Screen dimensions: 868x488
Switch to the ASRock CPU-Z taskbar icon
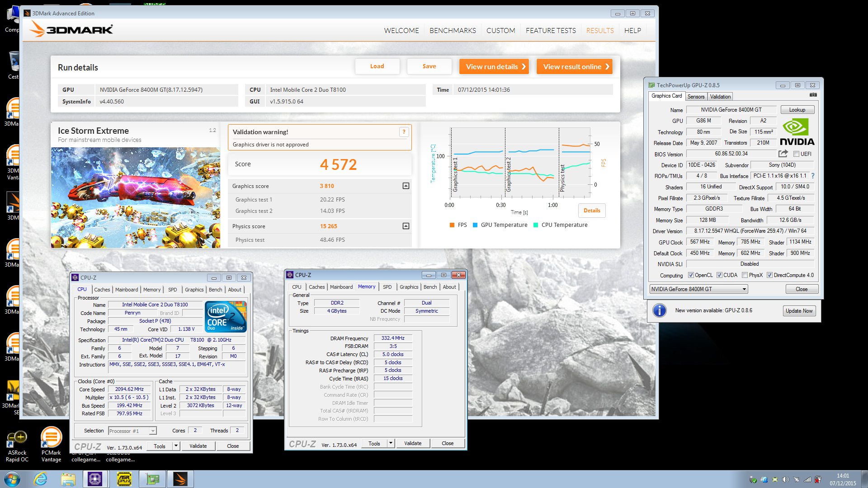tap(124, 479)
